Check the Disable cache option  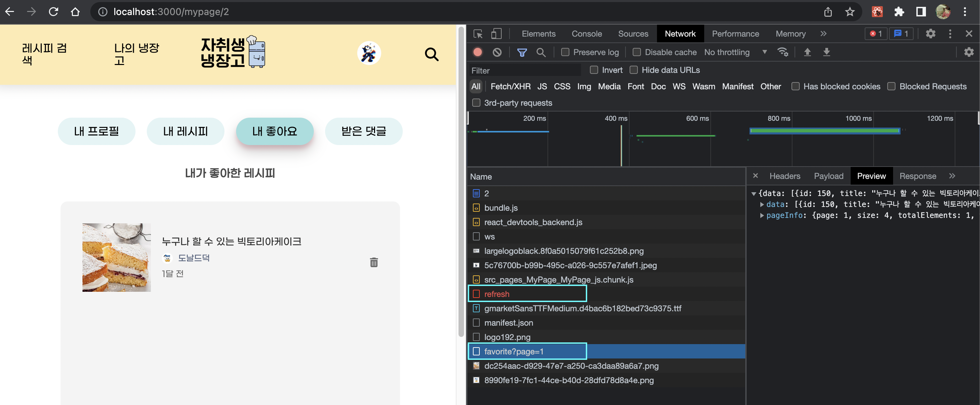tap(636, 52)
